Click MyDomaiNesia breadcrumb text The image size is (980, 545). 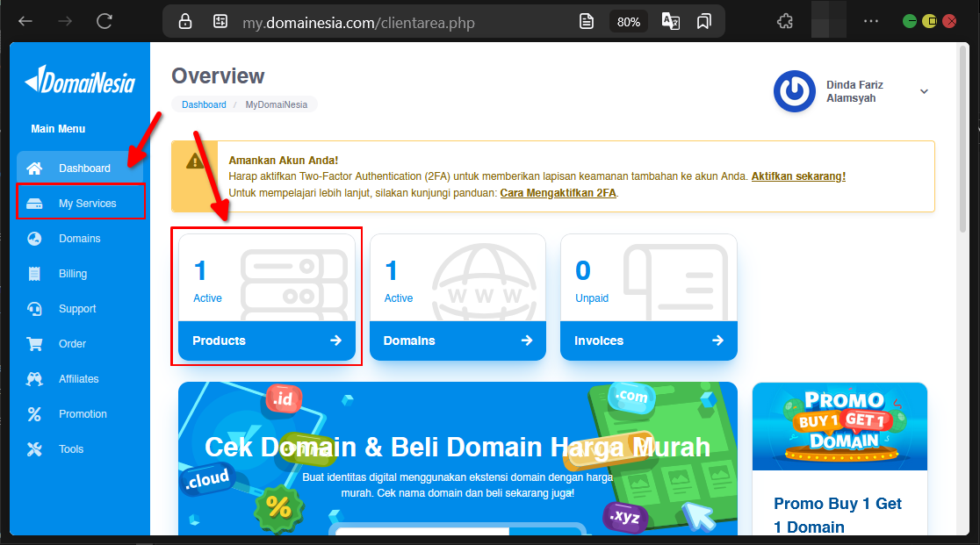point(277,105)
